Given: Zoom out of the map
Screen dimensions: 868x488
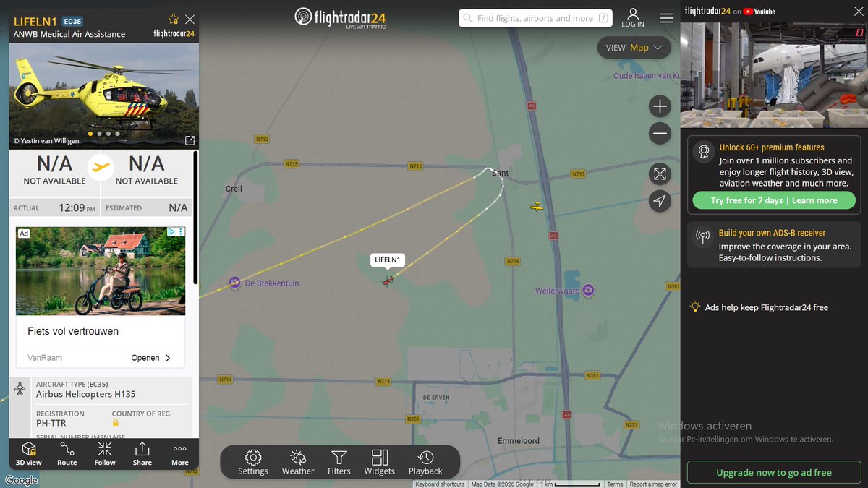Looking at the screenshot, I should 660,133.
